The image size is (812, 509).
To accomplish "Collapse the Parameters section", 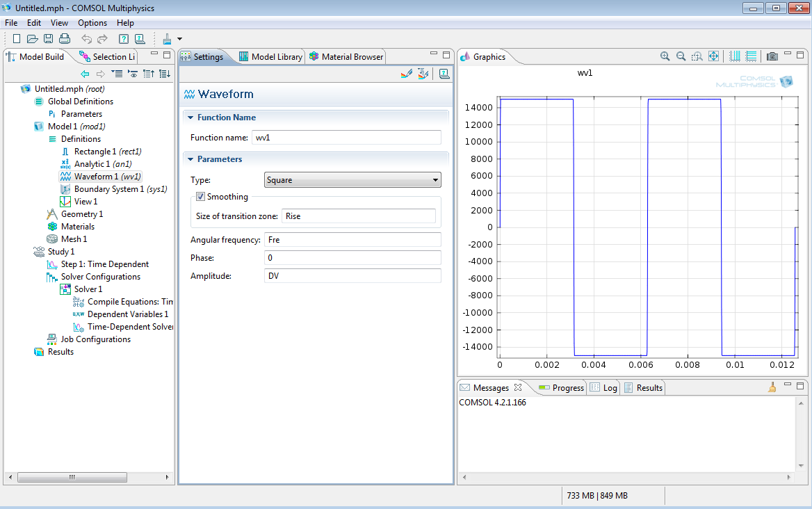I will [x=189, y=159].
